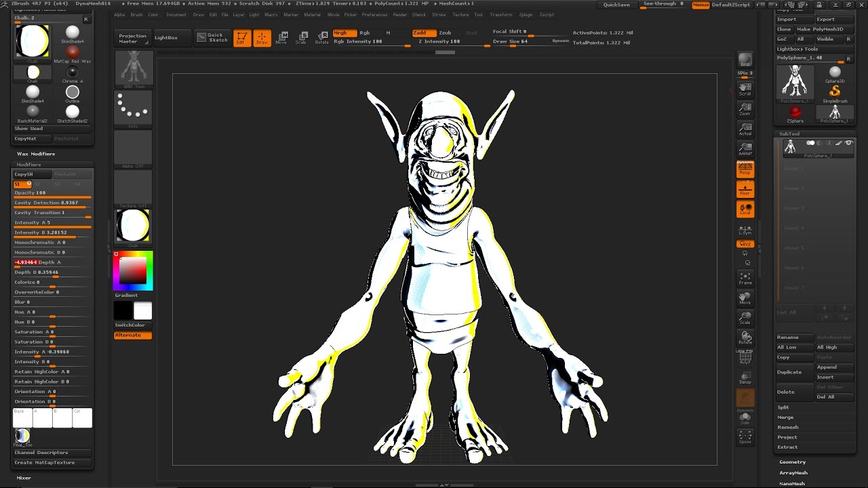This screenshot has height=488, width=868.
Task: Collapse the Wax Modifiers section
Action: click(x=35, y=154)
